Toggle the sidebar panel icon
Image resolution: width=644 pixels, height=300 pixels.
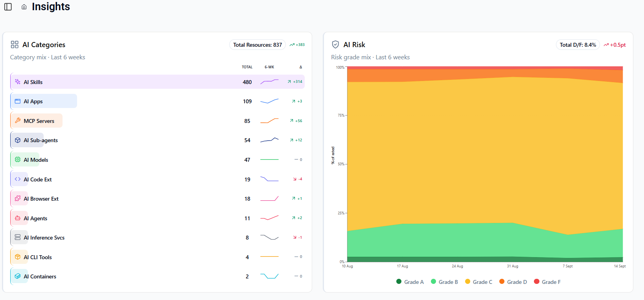pyautogui.click(x=8, y=7)
